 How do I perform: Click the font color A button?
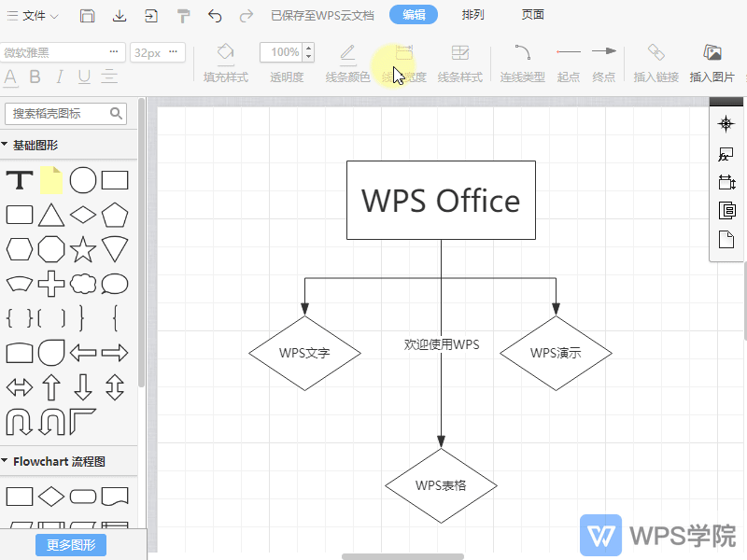(x=10, y=77)
